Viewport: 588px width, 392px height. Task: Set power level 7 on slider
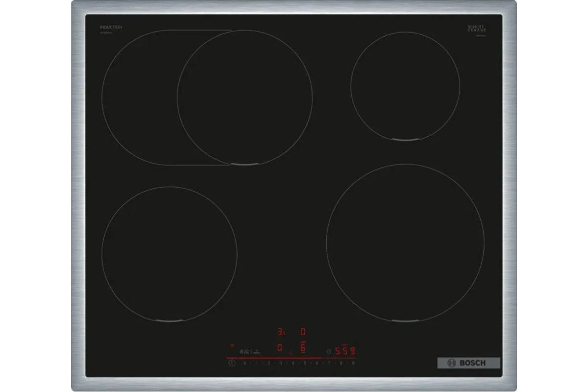(329, 363)
